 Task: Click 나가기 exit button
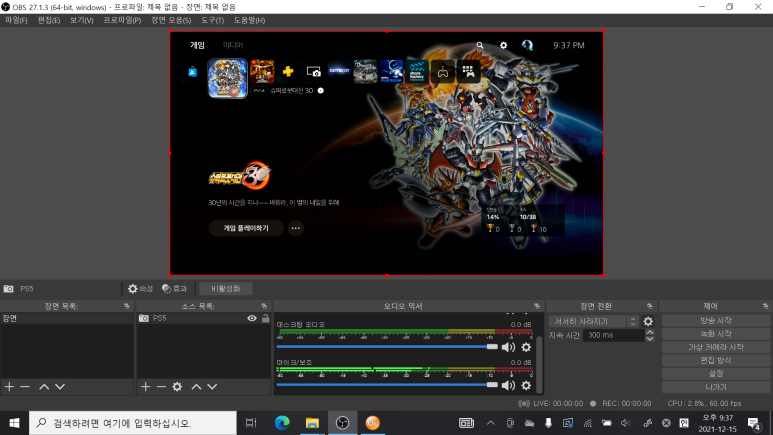tap(716, 387)
